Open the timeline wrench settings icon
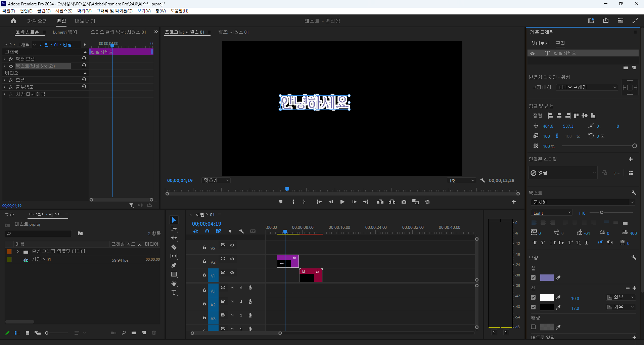 click(242, 231)
